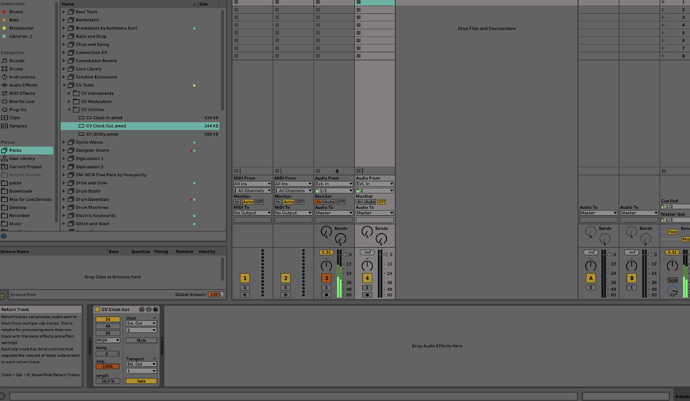Click Send A knob on track 3

pyautogui.click(x=326, y=232)
